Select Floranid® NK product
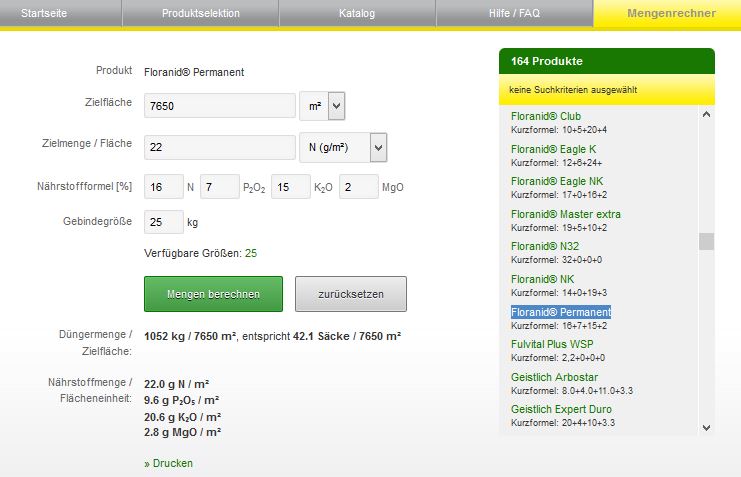The width and height of the screenshot is (741, 477). [543, 279]
